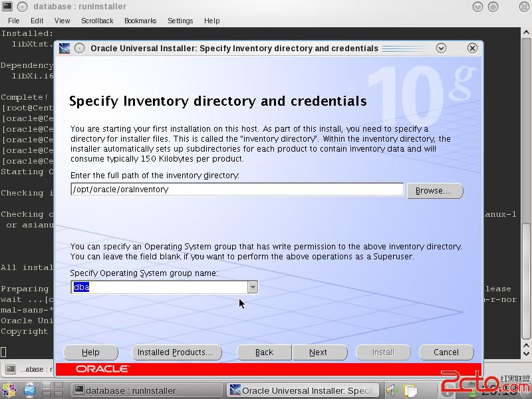Click the Browse... button
The width and height of the screenshot is (532, 399).
click(x=435, y=191)
